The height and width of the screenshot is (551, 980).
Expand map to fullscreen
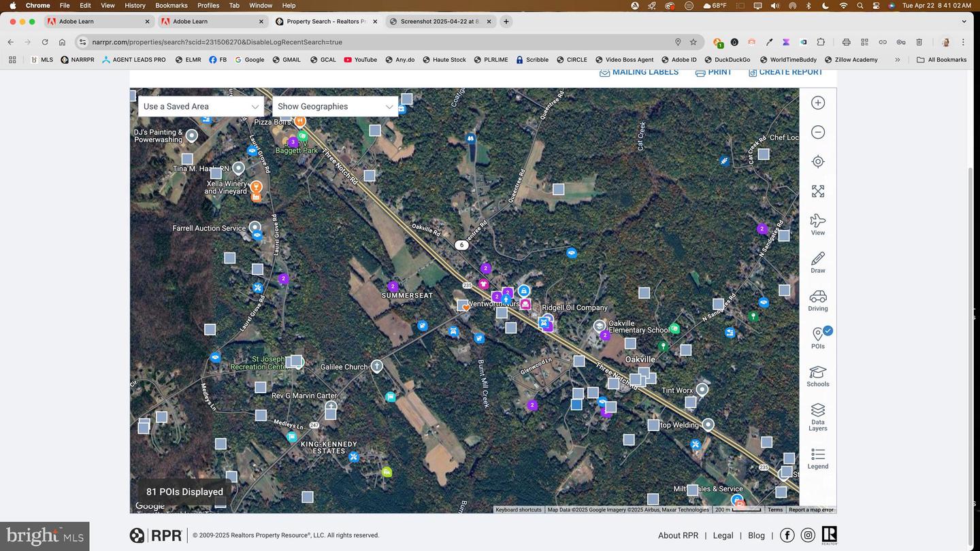(818, 191)
